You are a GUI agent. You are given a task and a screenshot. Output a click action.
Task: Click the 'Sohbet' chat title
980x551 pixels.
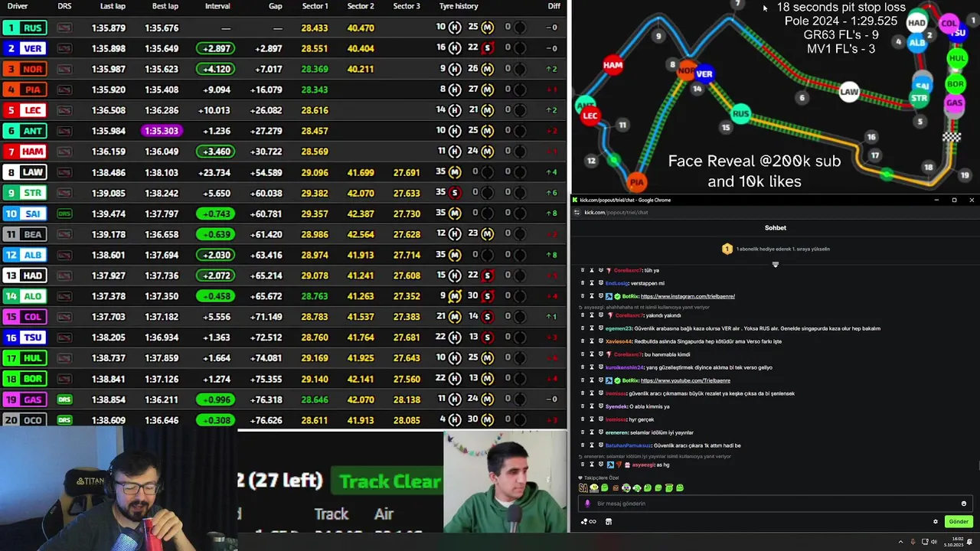[x=776, y=228]
